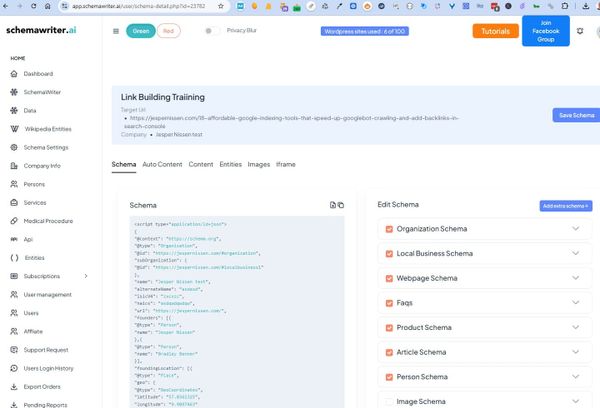Click the Services sidebar icon

pyautogui.click(x=14, y=202)
